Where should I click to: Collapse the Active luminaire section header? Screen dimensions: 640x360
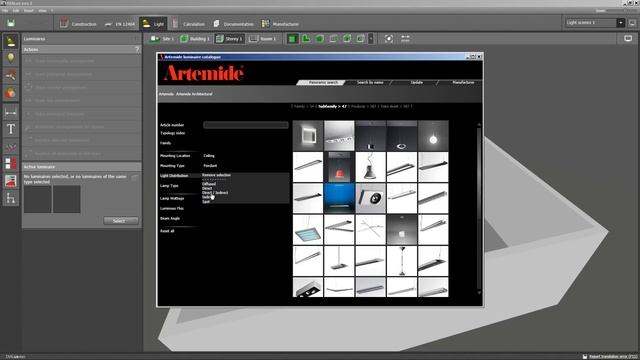[x=81, y=167]
